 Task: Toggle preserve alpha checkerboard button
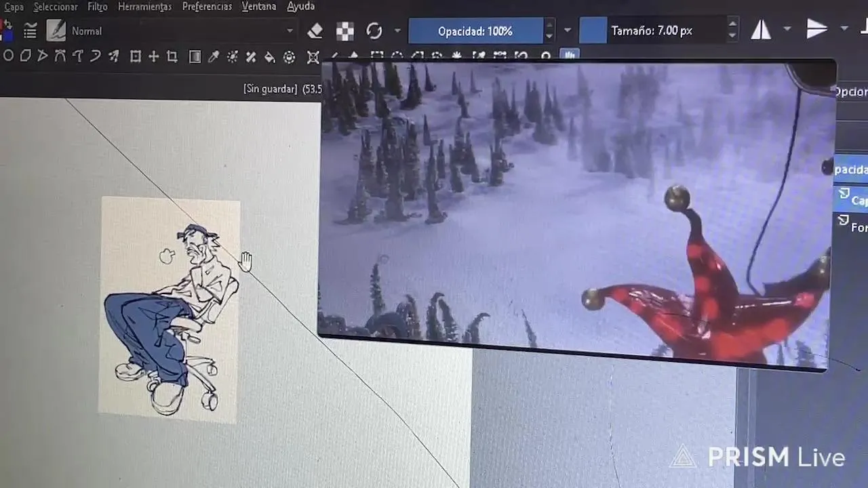pyautogui.click(x=345, y=31)
